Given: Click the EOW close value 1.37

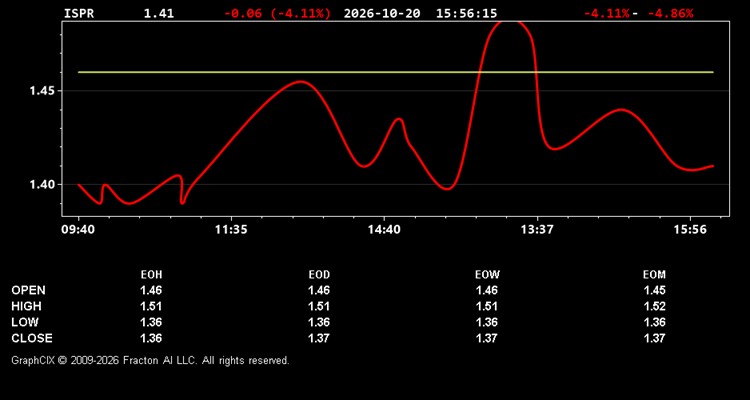Looking at the screenshot, I should [487, 338].
